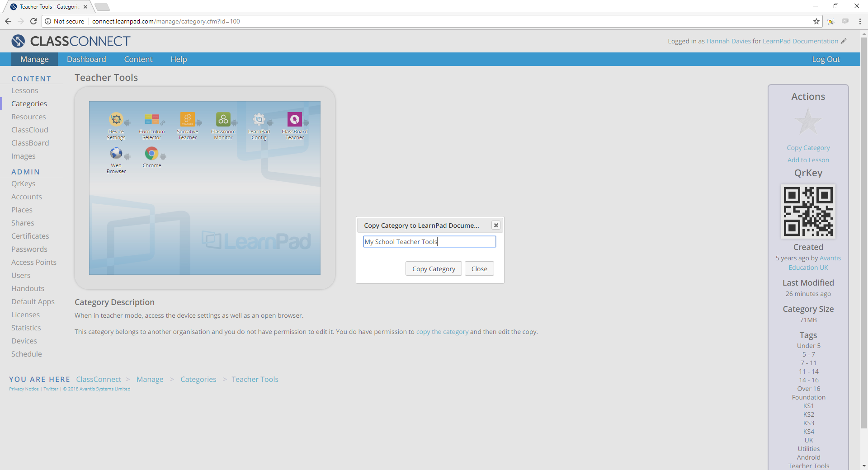Click the browser back arrow
Image resolution: width=868 pixels, height=470 pixels.
click(8, 21)
